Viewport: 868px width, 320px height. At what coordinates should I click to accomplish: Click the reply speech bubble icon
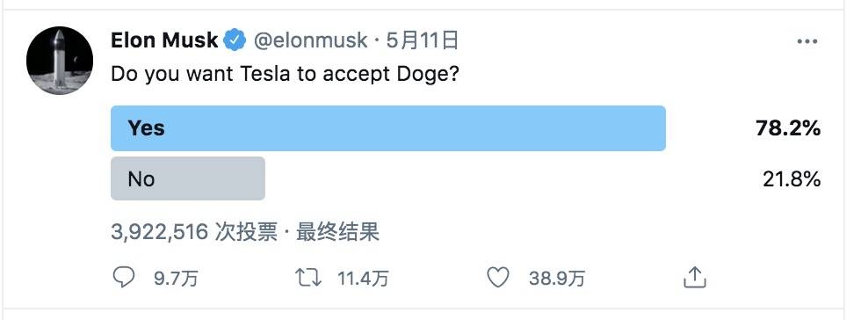[124, 277]
